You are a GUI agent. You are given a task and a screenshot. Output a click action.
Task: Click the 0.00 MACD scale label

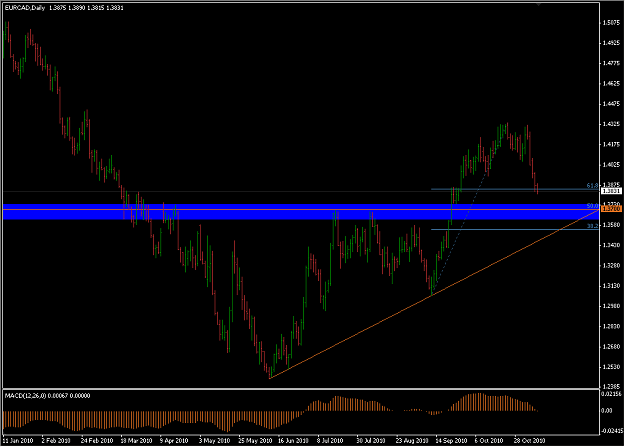607,410
